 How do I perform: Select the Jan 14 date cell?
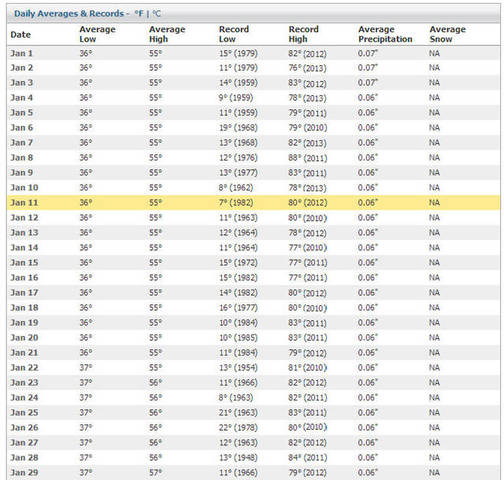[24, 248]
